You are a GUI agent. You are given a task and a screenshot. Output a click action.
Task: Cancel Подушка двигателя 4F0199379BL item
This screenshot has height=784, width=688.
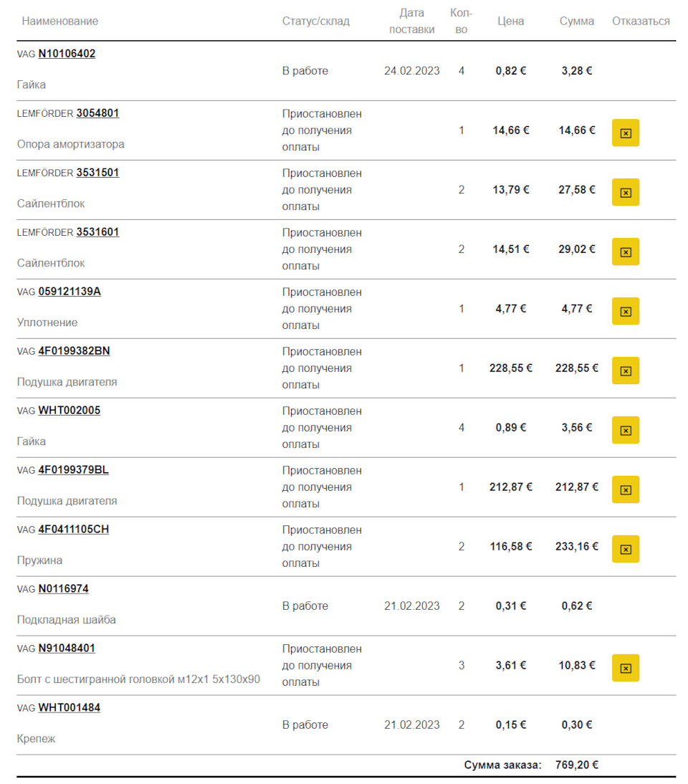pos(625,490)
